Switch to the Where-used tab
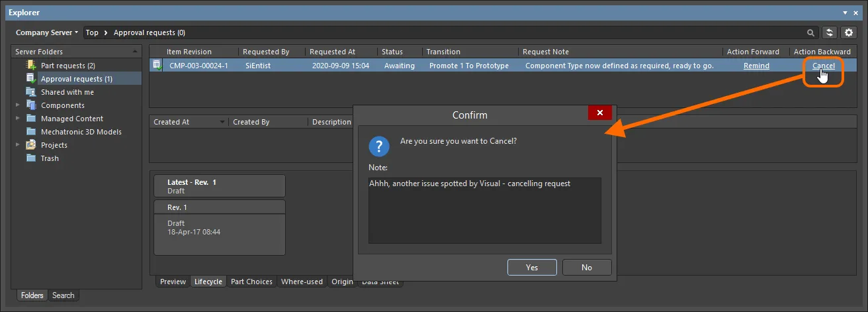The width and height of the screenshot is (868, 312). [302, 282]
